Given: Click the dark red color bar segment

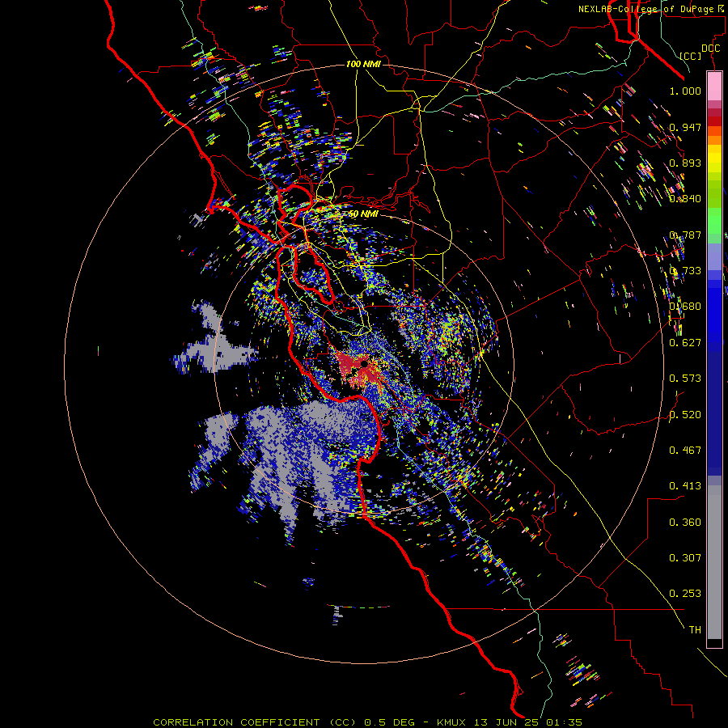Looking at the screenshot, I should 714,121.
